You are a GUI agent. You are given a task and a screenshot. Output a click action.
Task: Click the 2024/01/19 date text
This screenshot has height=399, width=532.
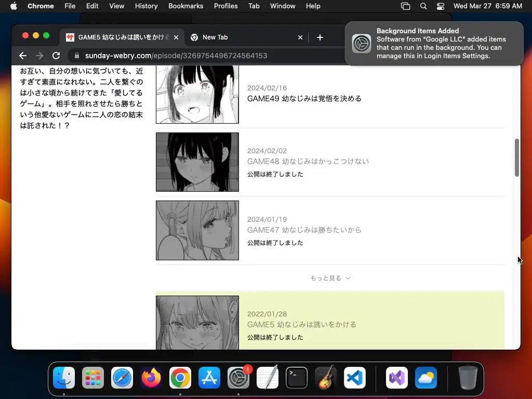click(267, 219)
